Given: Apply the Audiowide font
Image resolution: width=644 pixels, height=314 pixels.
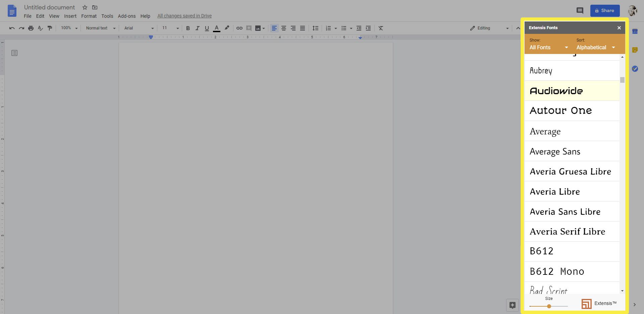Looking at the screenshot, I should 572,91.
